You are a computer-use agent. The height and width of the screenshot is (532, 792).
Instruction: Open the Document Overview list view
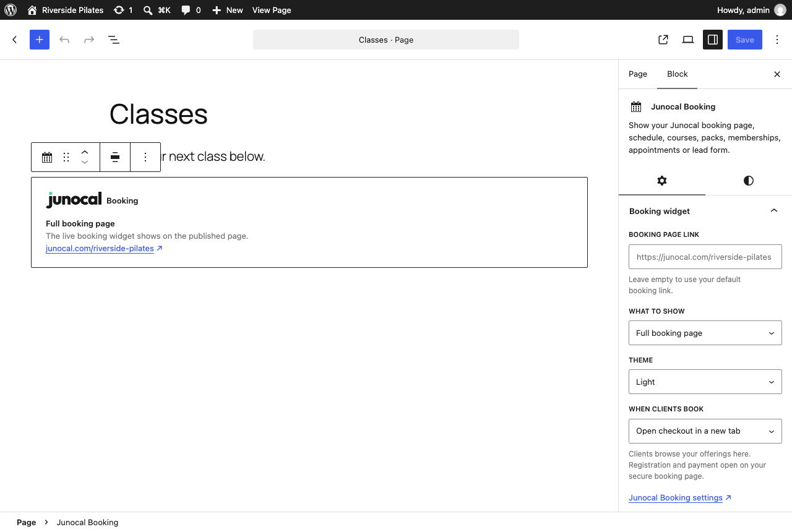click(114, 40)
